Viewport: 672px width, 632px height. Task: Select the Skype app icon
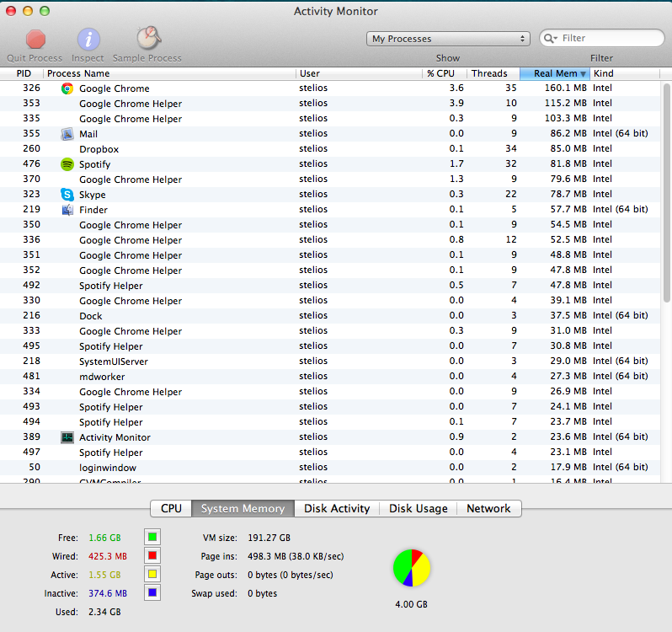pos(67,195)
